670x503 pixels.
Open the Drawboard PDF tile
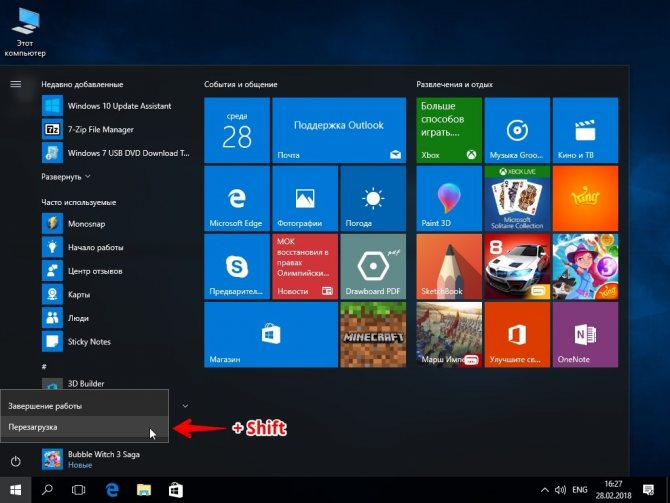coord(373,266)
